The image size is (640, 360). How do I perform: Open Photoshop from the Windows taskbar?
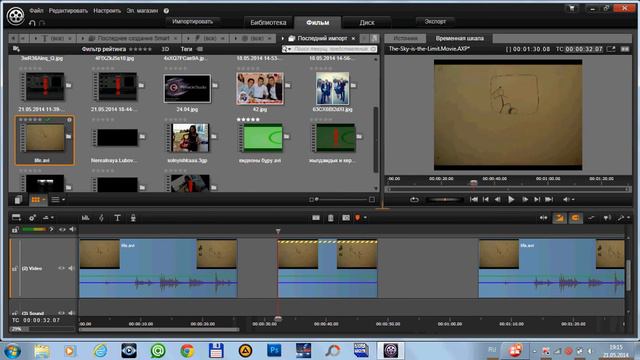(x=274, y=351)
